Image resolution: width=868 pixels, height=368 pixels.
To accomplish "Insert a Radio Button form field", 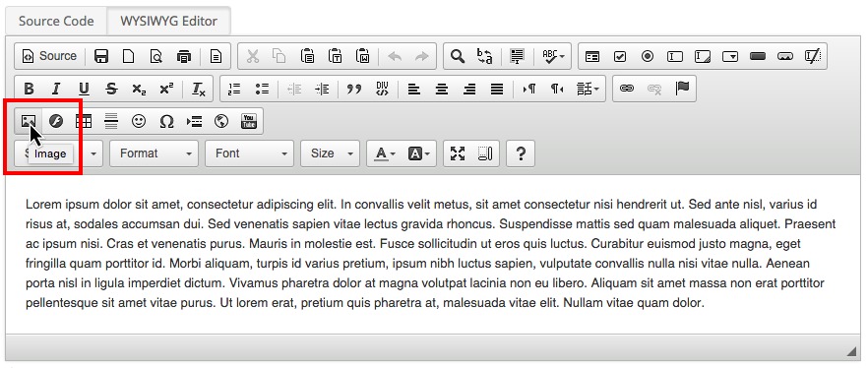I will coord(648,56).
